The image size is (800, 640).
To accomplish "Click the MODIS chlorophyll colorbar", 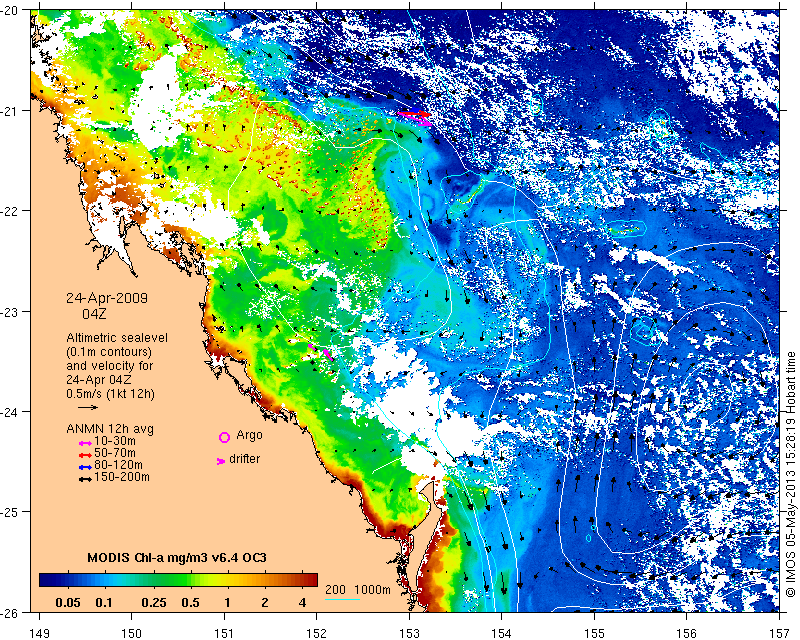I will 179,579.
